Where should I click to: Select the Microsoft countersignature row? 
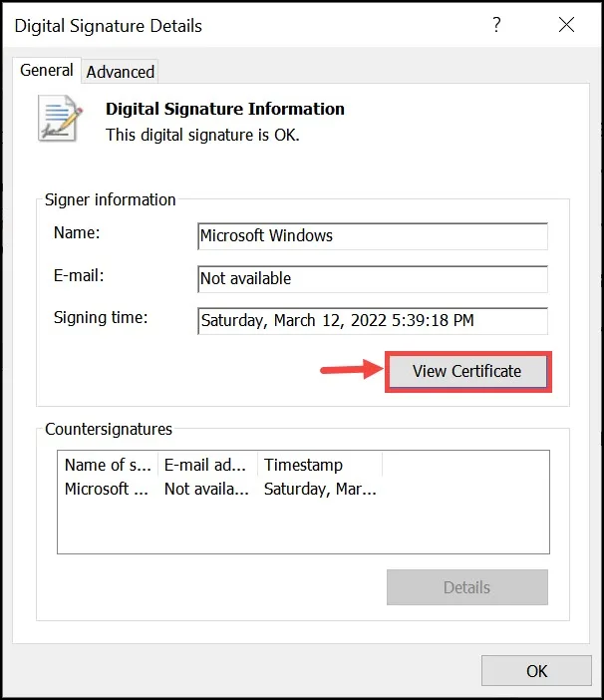tap(220, 489)
